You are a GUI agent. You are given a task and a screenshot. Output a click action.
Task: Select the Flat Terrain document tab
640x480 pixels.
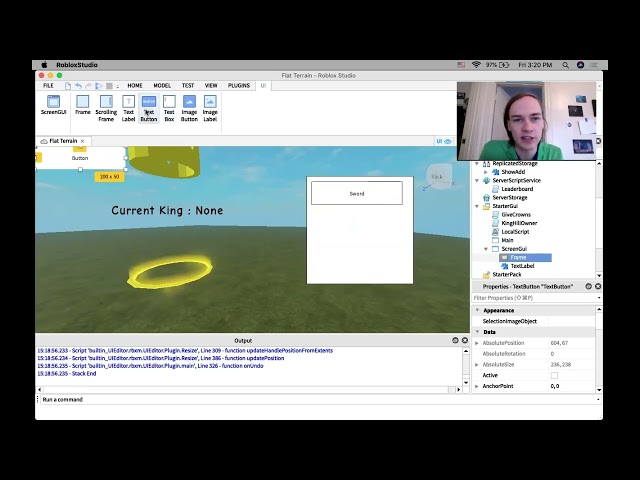pos(63,141)
